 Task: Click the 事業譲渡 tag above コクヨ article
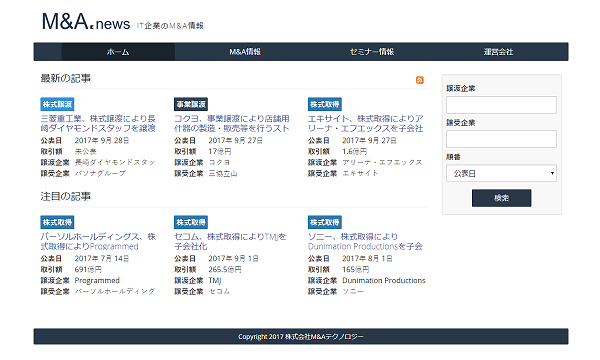191,104
